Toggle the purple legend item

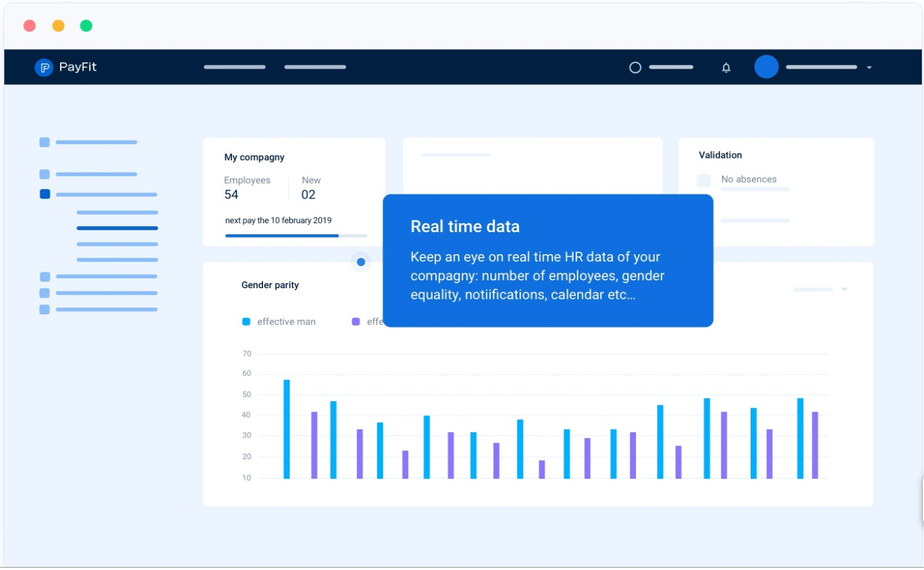coord(356,321)
